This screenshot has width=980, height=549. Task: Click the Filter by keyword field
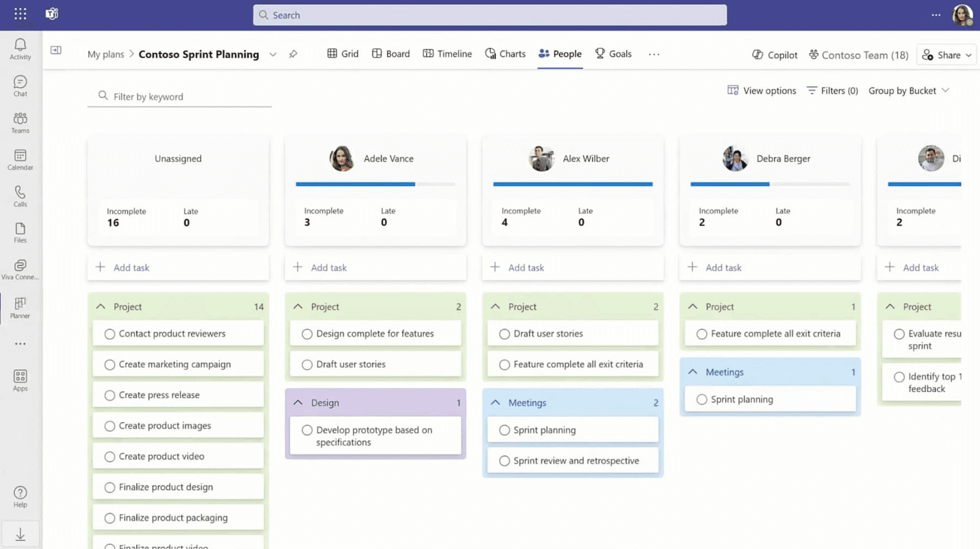click(x=179, y=97)
